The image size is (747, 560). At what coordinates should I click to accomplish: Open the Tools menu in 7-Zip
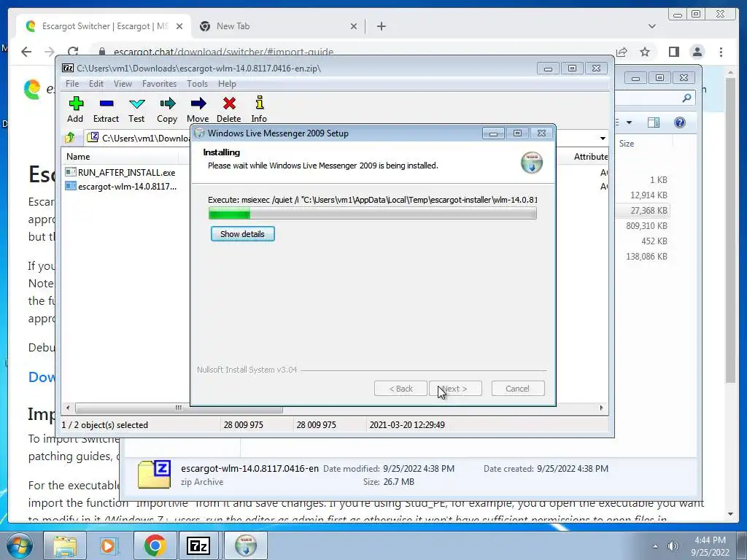click(x=197, y=84)
